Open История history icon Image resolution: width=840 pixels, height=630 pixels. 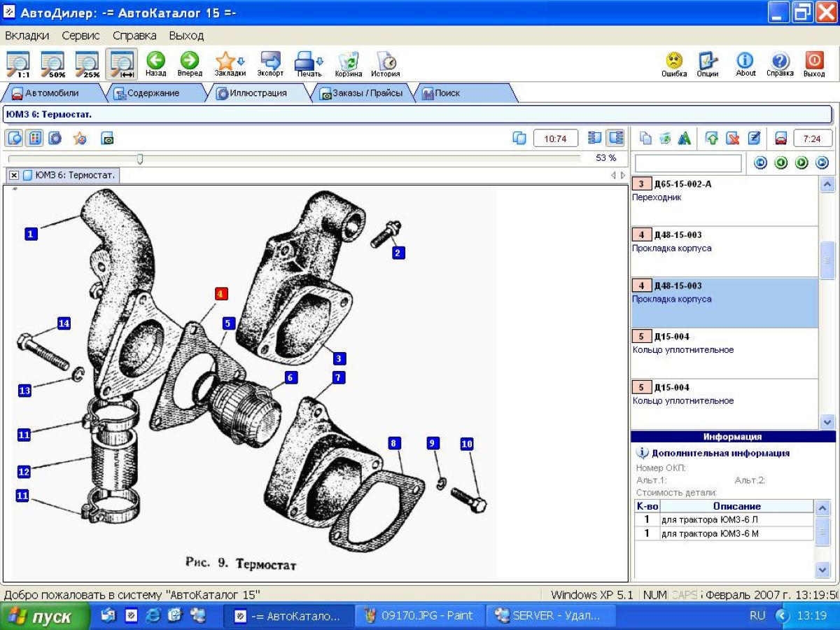385,64
